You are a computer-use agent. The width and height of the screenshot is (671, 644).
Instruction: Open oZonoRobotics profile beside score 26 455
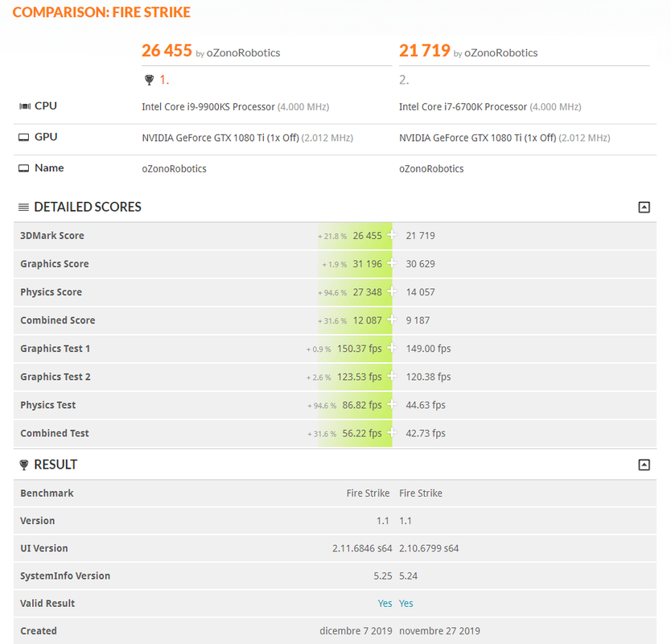click(243, 52)
